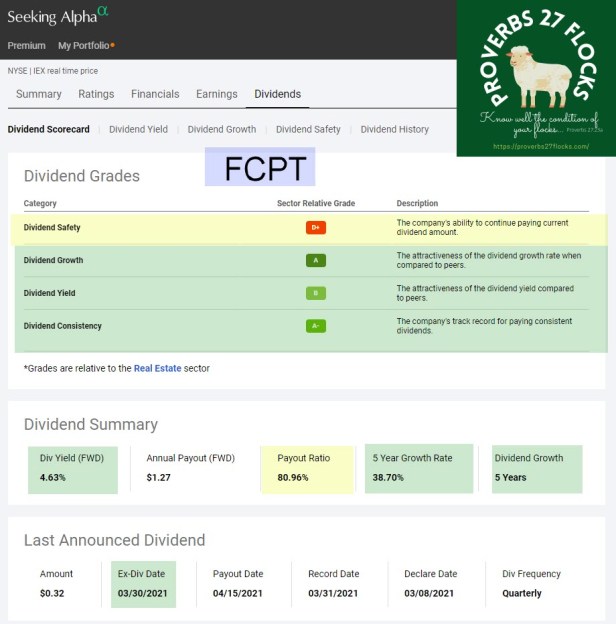
Task: Select the Earnings tab
Action: (x=217, y=94)
